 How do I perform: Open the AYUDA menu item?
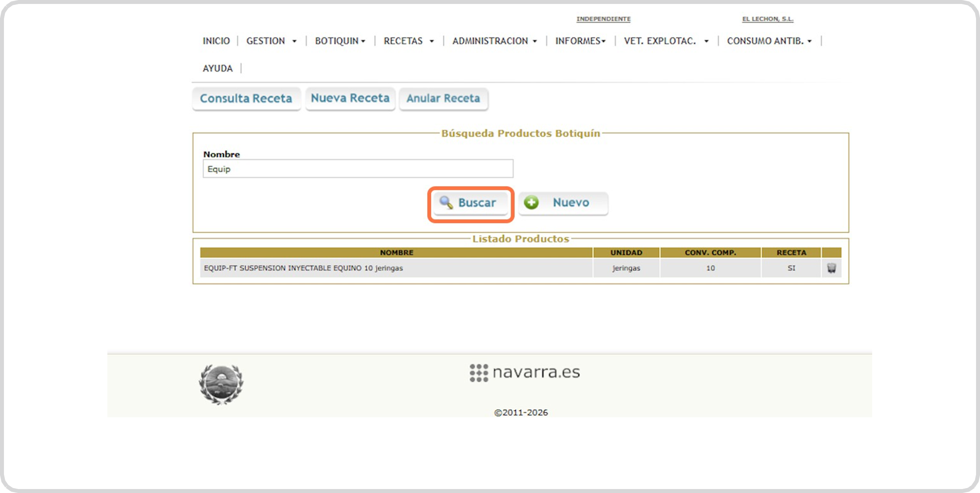click(217, 68)
